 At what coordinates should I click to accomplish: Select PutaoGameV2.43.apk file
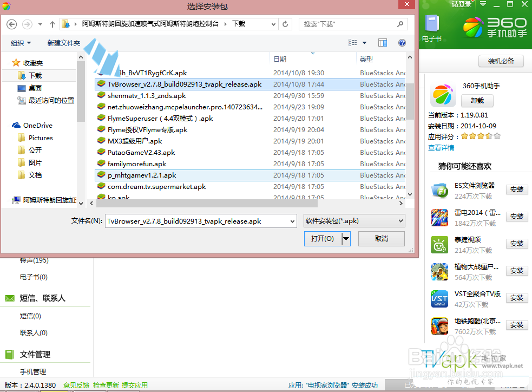pyautogui.click(x=250, y=152)
